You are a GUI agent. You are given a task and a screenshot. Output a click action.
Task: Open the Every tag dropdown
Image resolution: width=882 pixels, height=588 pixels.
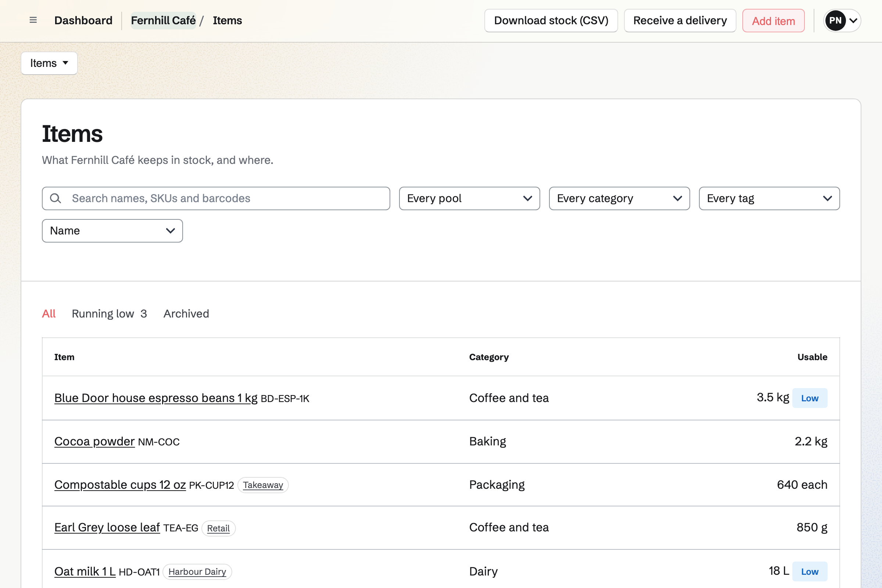point(770,198)
